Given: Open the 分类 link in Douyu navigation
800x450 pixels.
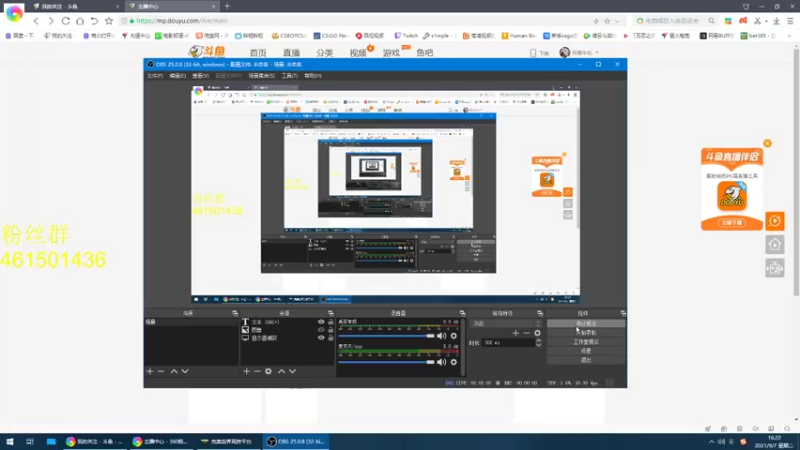Looking at the screenshot, I should pyautogui.click(x=324, y=53).
